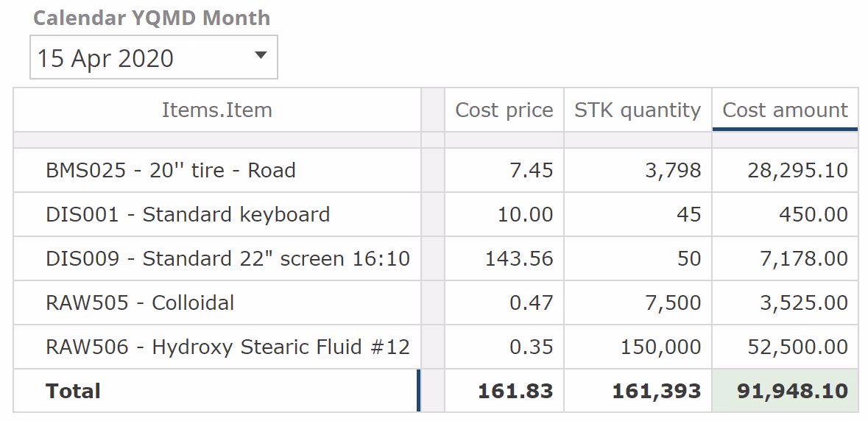Click the Cost amount column header
The height and width of the screenshot is (421, 868).
pos(785,110)
